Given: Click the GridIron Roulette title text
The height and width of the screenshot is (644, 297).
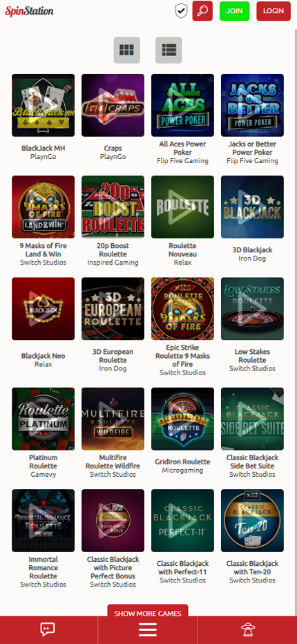Looking at the screenshot, I should [183, 462].
